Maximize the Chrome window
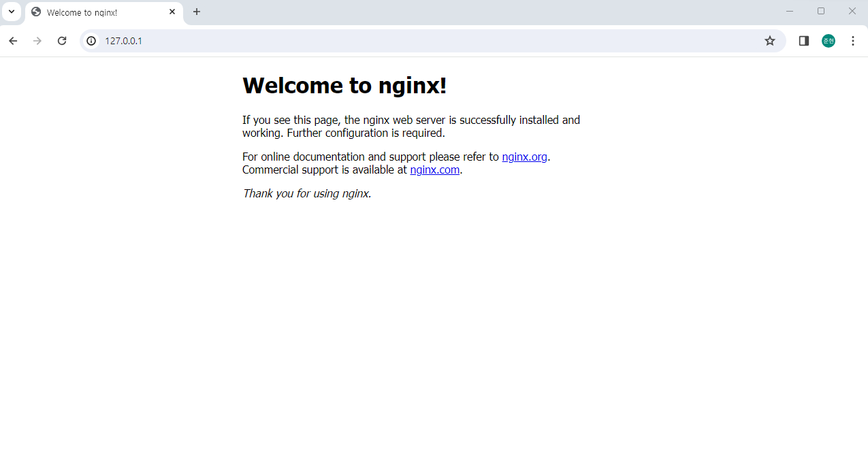868x469 pixels. click(821, 11)
